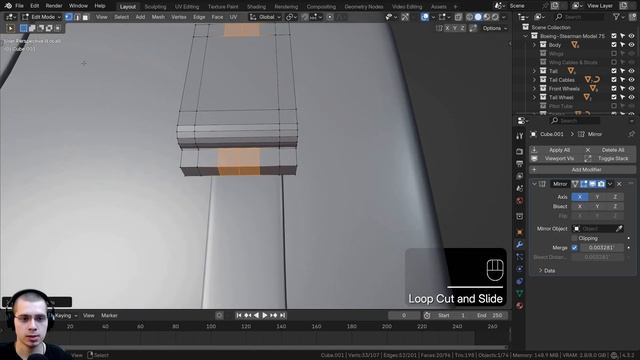The image size is (640, 360).
Task: Enable the Clipping checkbox
Action: [574, 238]
